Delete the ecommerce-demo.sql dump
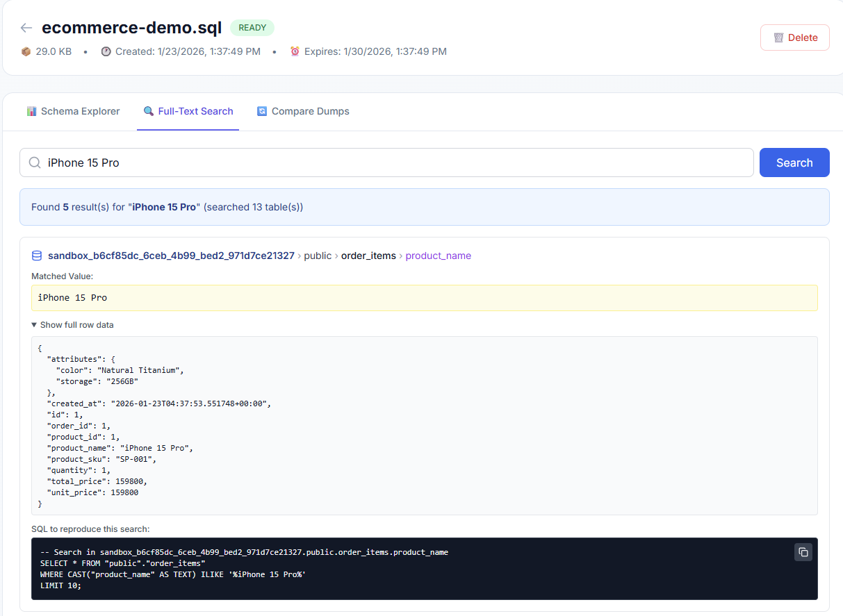Screen dimensions: 843x616 [795, 38]
